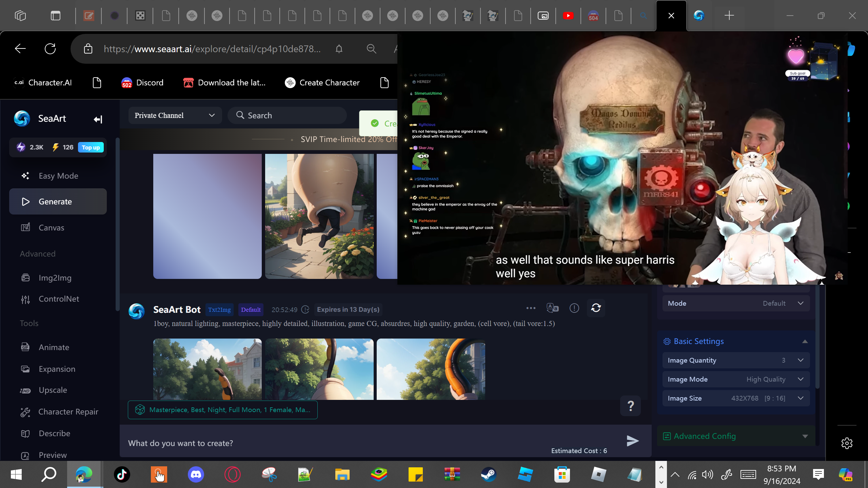
Task: Open Discord from the taskbar
Action: [196, 474]
